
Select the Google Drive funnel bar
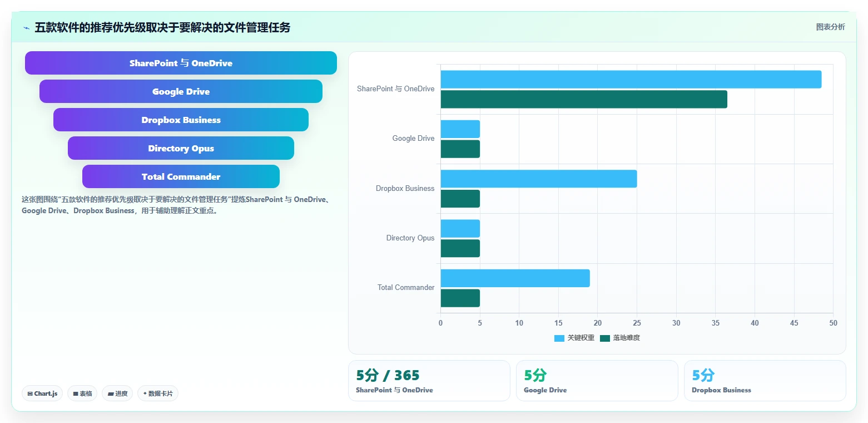tap(181, 91)
